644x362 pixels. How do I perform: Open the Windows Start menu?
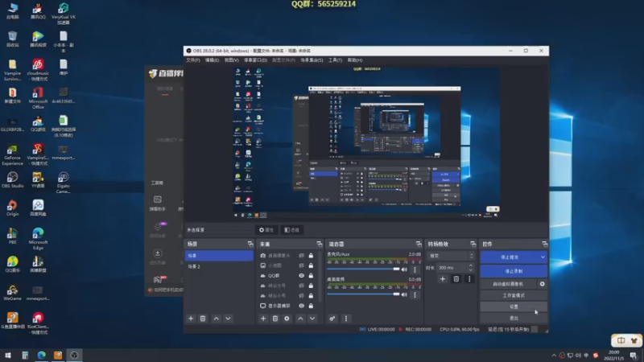(x=8, y=355)
